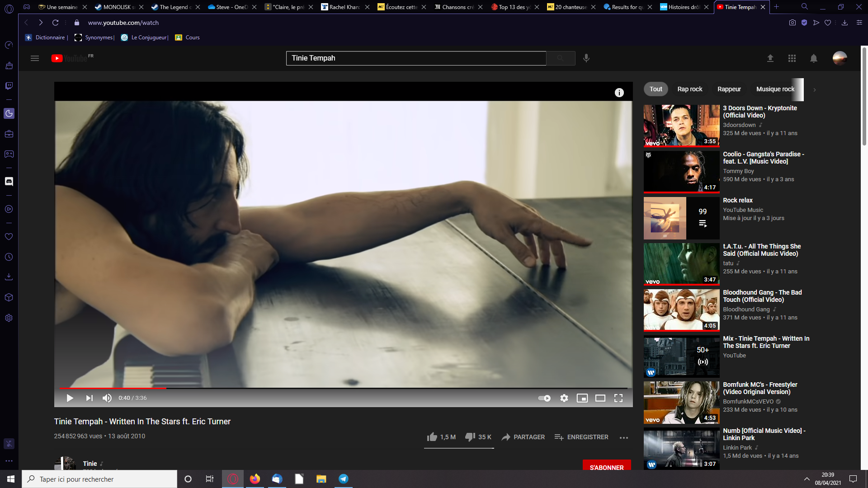The height and width of the screenshot is (488, 868).
Task: Open Firefox from the taskbar
Action: click(255, 479)
